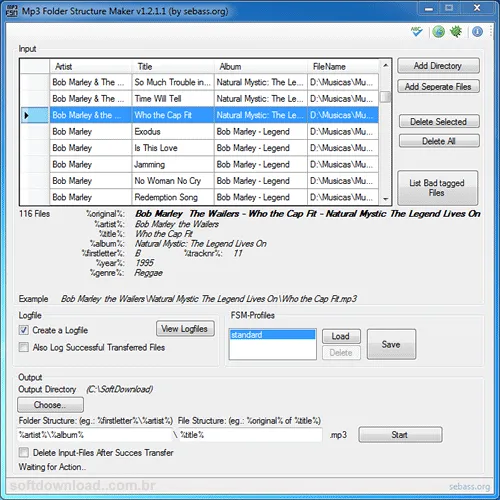Click the green bug report icon
This screenshot has width=500, height=500.
point(456,32)
